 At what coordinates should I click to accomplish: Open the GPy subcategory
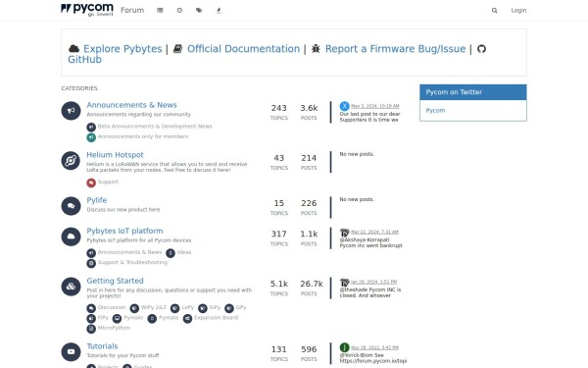[241, 307]
